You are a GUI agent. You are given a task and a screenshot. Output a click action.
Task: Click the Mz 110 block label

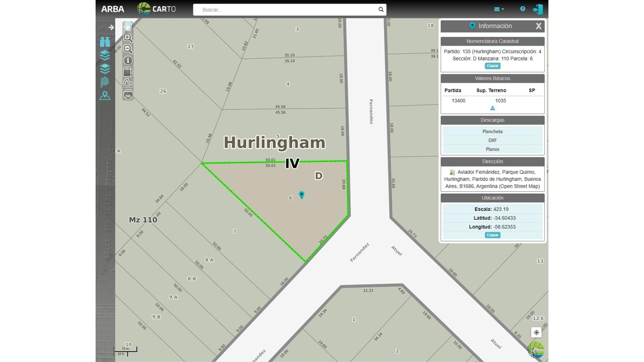(143, 220)
